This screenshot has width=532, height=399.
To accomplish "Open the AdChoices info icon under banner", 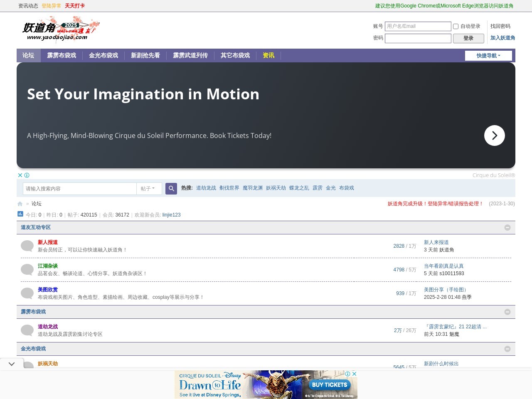I will coord(27,175).
